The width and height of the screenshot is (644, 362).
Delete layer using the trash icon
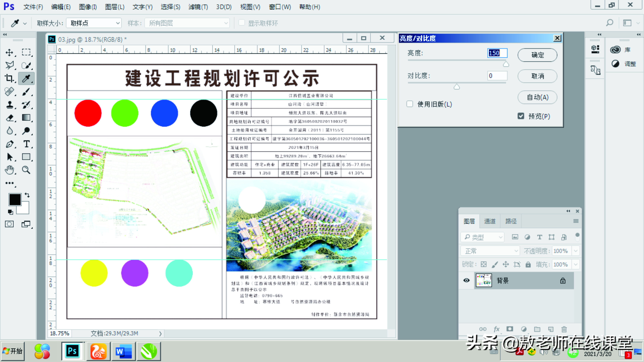point(564,329)
